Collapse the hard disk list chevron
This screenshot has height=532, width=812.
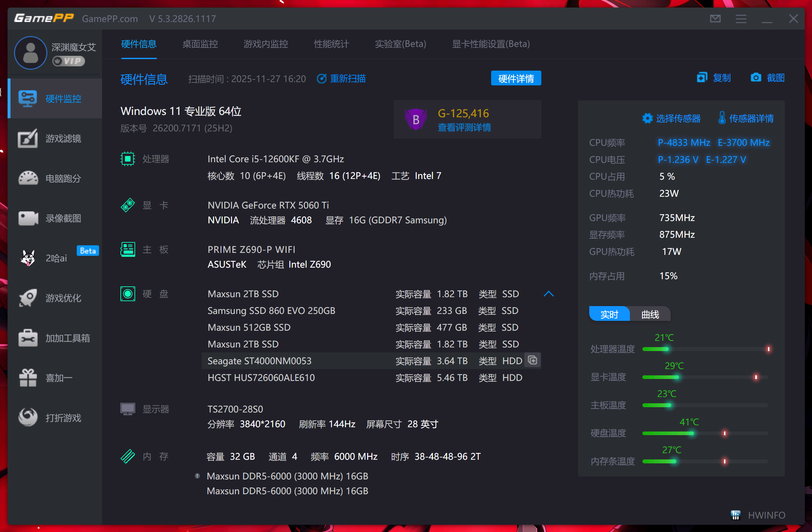coord(548,294)
